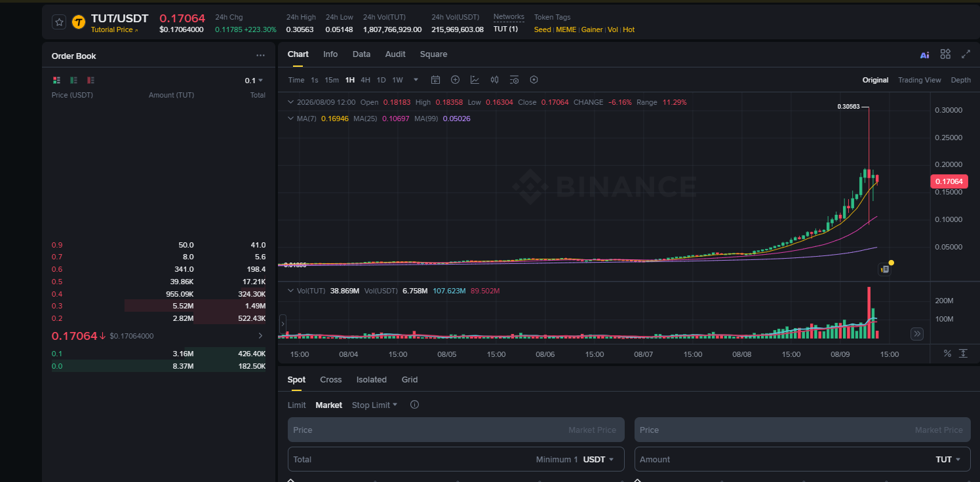Click the MEME token tag

(x=566, y=29)
